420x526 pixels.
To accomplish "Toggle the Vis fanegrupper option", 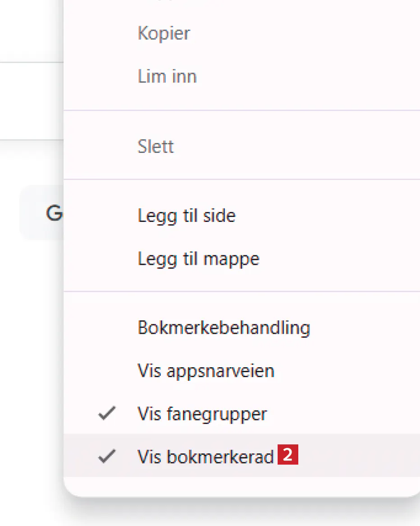I will [x=202, y=414].
